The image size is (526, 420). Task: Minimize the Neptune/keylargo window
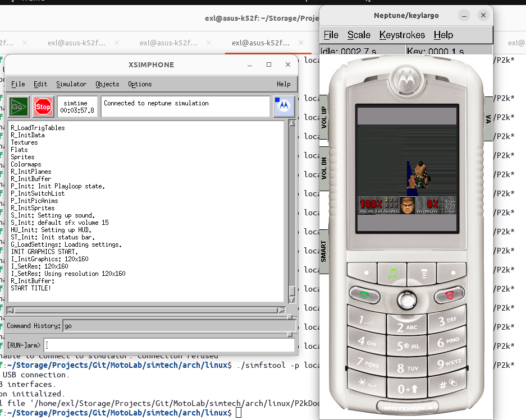464,15
